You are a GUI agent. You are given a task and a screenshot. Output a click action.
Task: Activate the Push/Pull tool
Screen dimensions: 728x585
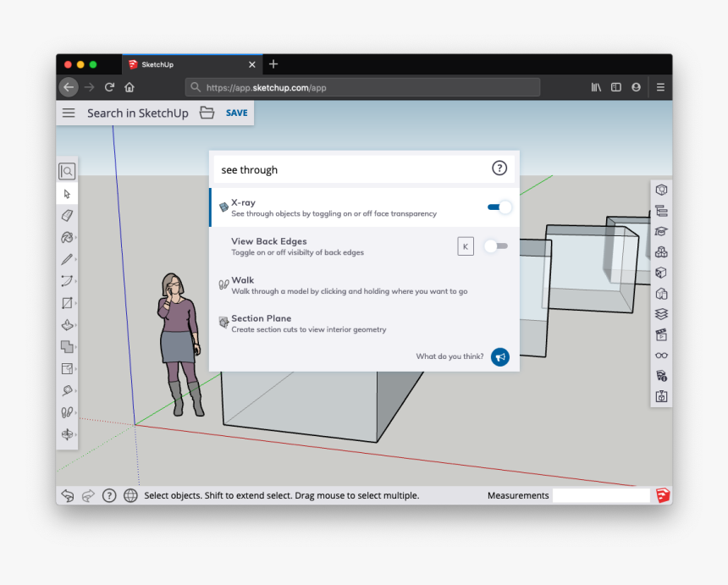[67, 324]
